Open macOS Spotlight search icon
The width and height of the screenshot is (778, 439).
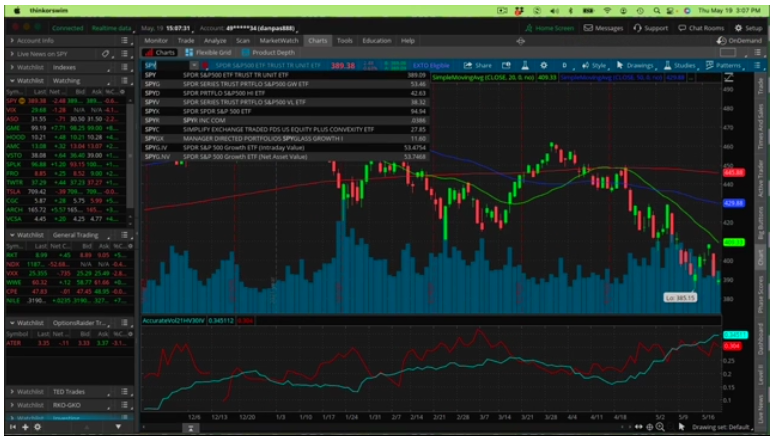[656, 10]
